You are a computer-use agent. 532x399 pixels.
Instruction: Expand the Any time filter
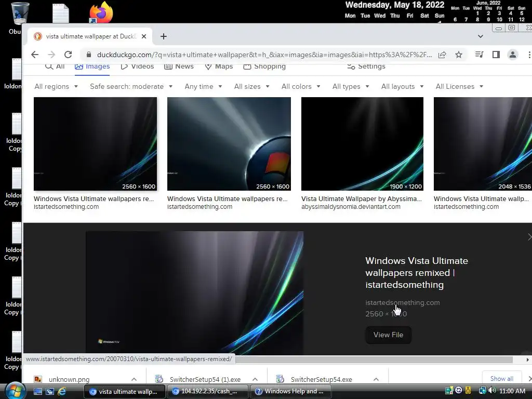[x=203, y=87]
